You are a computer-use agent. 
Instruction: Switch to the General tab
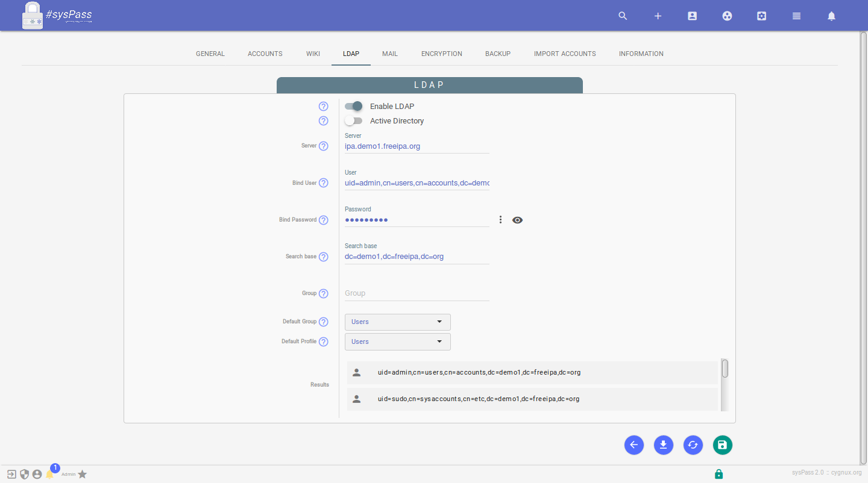(210, 54)
